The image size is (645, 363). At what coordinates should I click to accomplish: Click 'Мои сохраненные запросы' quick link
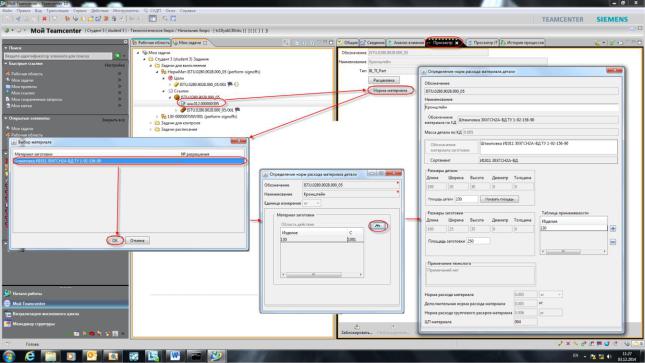[x=36, y=100]
